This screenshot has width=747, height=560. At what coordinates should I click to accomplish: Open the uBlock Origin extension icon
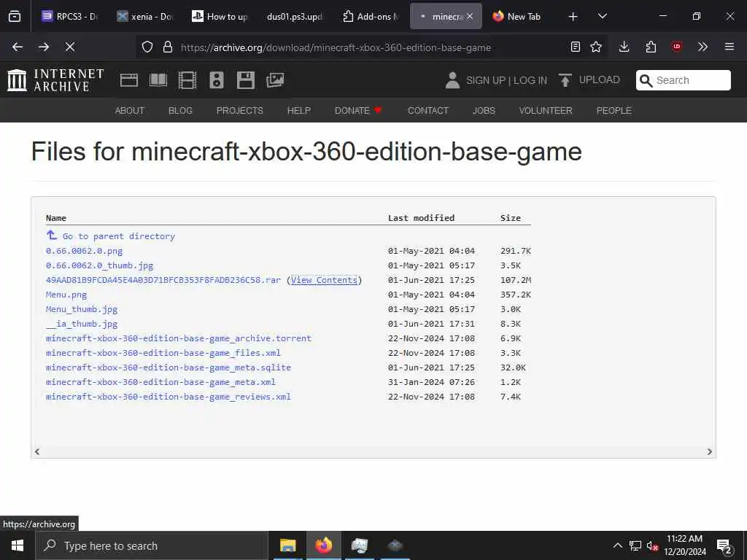(x=677, y=47)
